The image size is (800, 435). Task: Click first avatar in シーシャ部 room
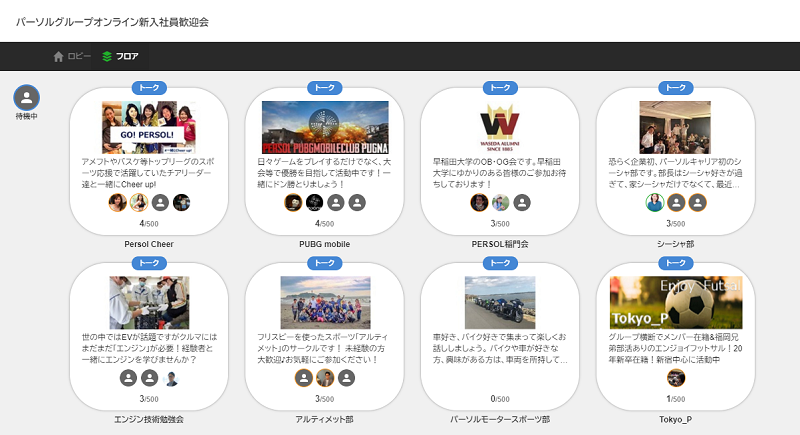point(654,202)
